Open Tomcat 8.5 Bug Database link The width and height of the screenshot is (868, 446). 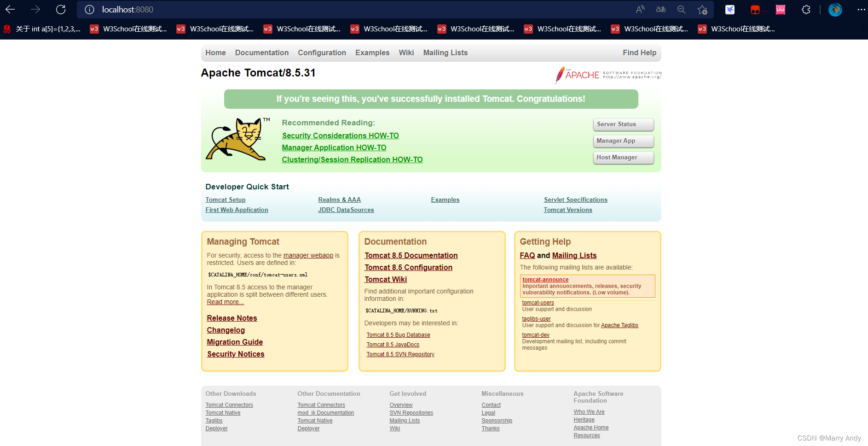coord(399,335)
